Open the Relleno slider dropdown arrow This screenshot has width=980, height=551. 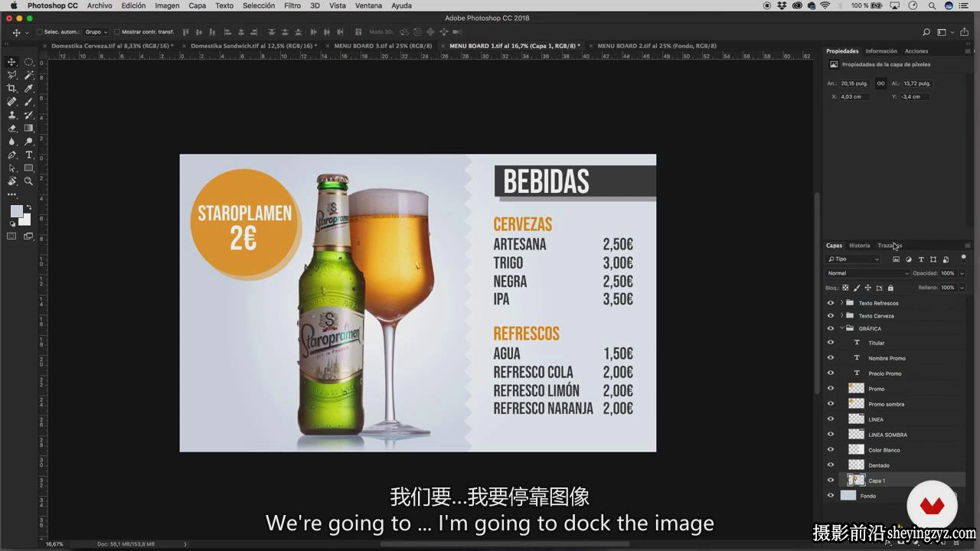tap(962, 288)
